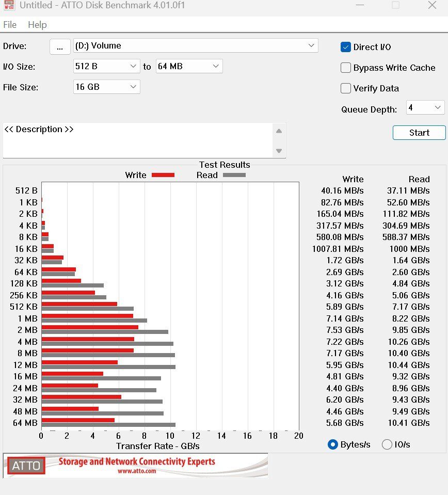The width and height of the screenshot is (448, 495).
Task: Switch results to IO/s radio button
Action: [387, 444]
